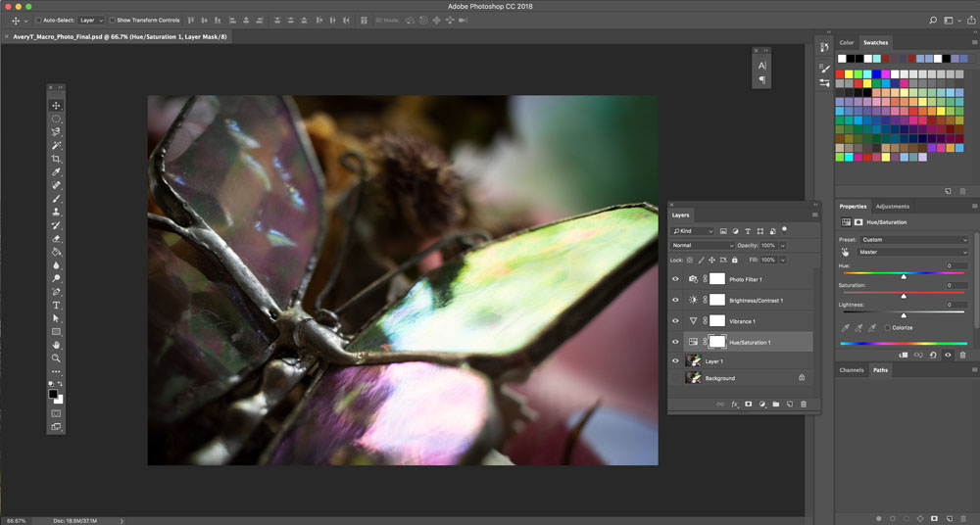Select the Hand tool
Screen dimensions: 980x525
coord(56,345)
